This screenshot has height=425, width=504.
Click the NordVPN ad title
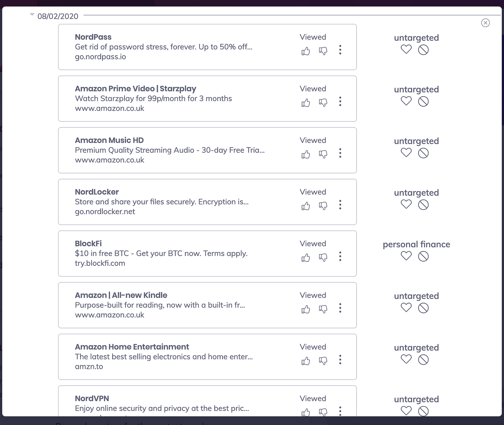tap(92, 399)
